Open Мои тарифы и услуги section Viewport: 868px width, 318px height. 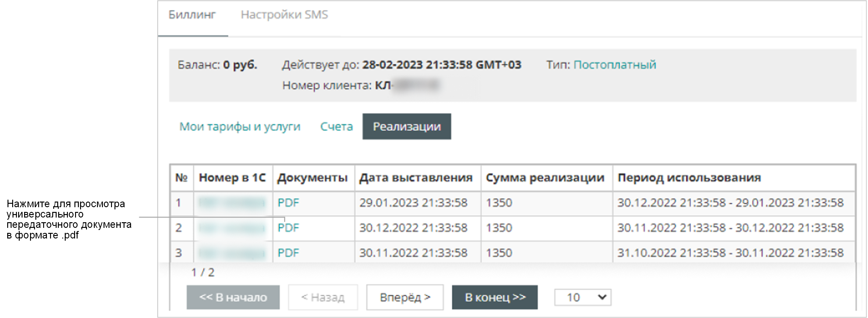coord(240,127)
